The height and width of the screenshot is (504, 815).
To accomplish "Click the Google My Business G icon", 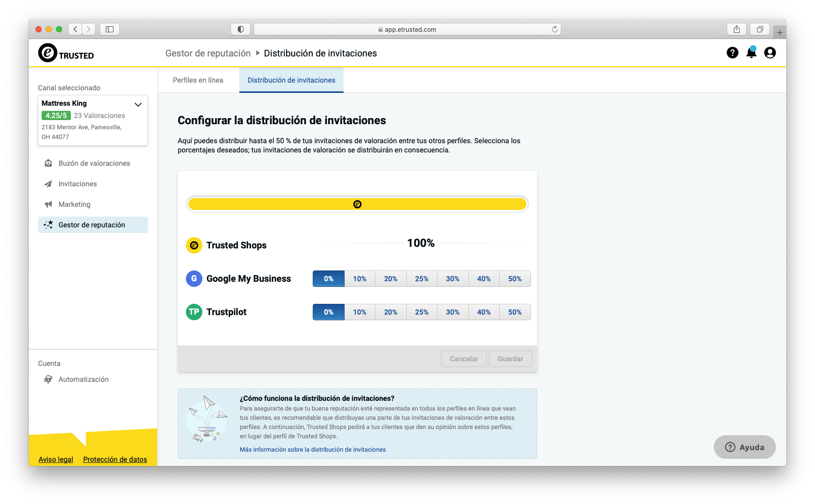I will pyautogui.click(x=194, y=279).
